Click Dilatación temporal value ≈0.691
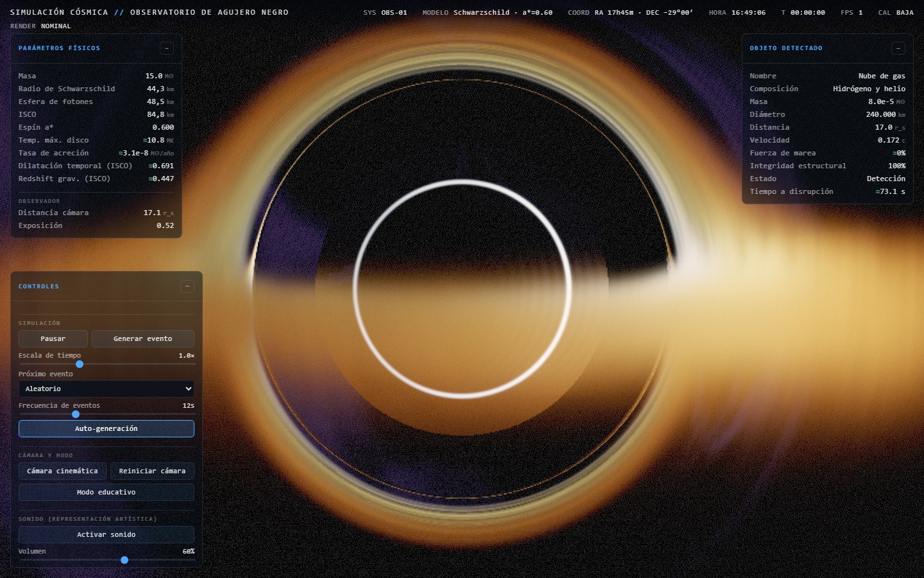 [161, 166]
